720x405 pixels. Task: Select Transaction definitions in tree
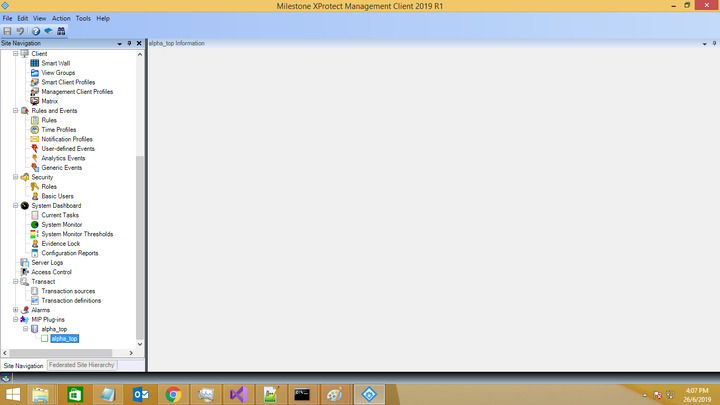coord(70,300)
